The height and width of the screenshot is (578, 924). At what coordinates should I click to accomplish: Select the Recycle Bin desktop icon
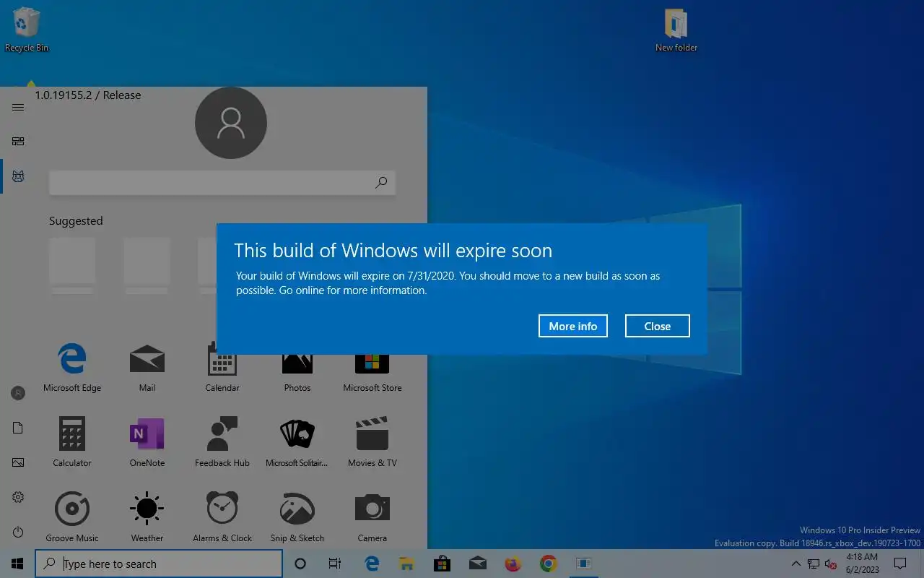coord(27,30)
